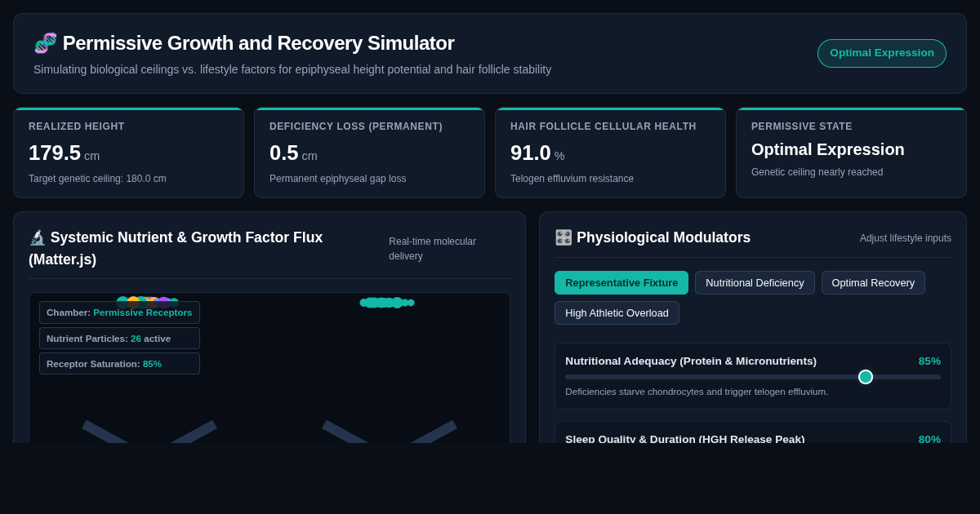Choose the High Athletic Overload preset
The height and width of the screenshot is (514, 980).
617,313
